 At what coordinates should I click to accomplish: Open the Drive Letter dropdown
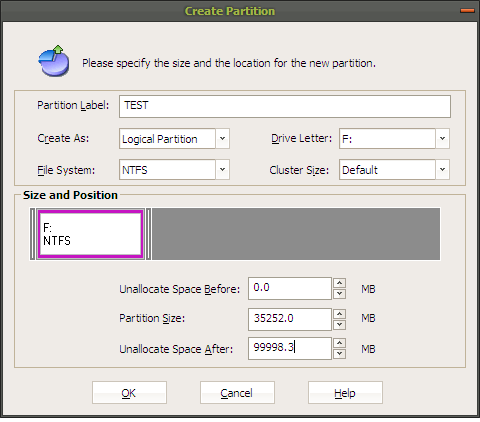click(442, 138)
